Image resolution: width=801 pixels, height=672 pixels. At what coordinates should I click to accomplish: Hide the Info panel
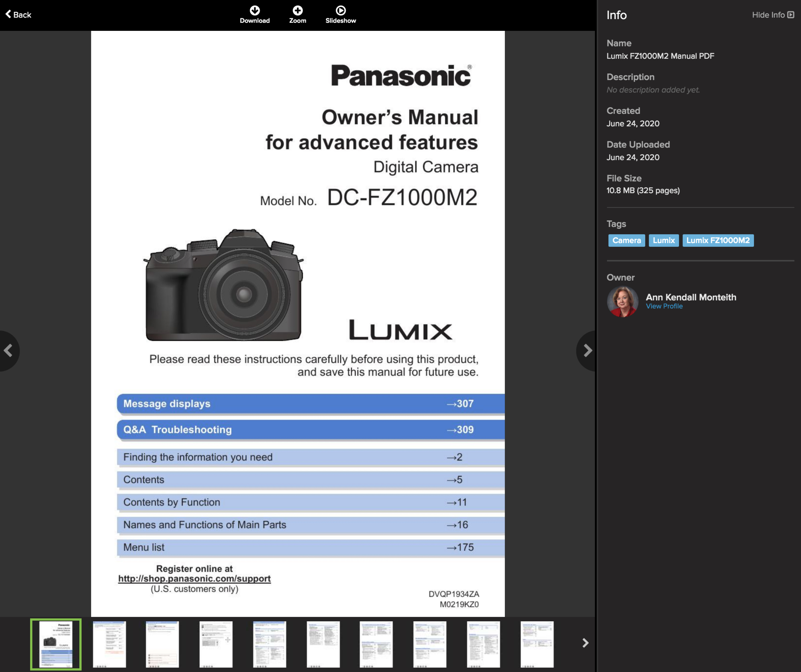click(773, 15)
